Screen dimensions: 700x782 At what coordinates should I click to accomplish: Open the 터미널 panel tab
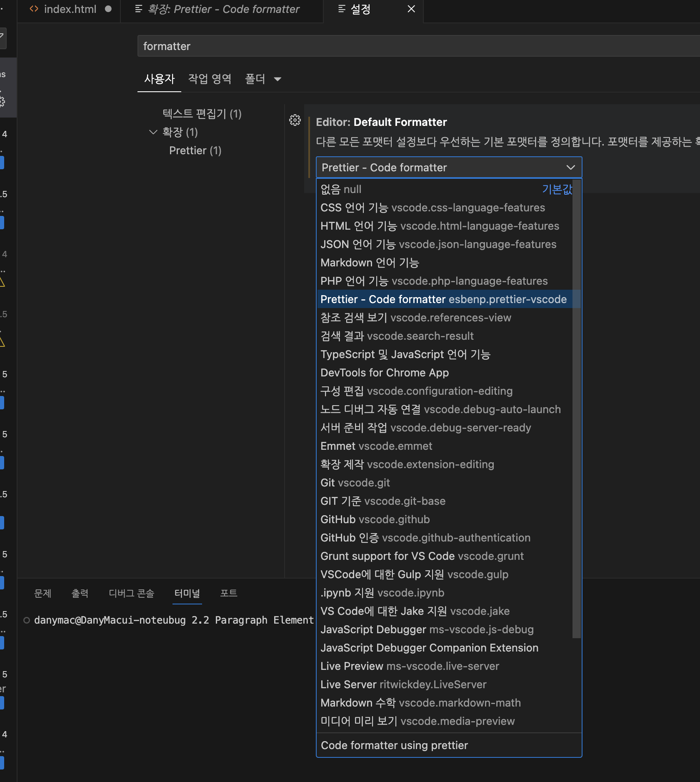click(187, 593)
